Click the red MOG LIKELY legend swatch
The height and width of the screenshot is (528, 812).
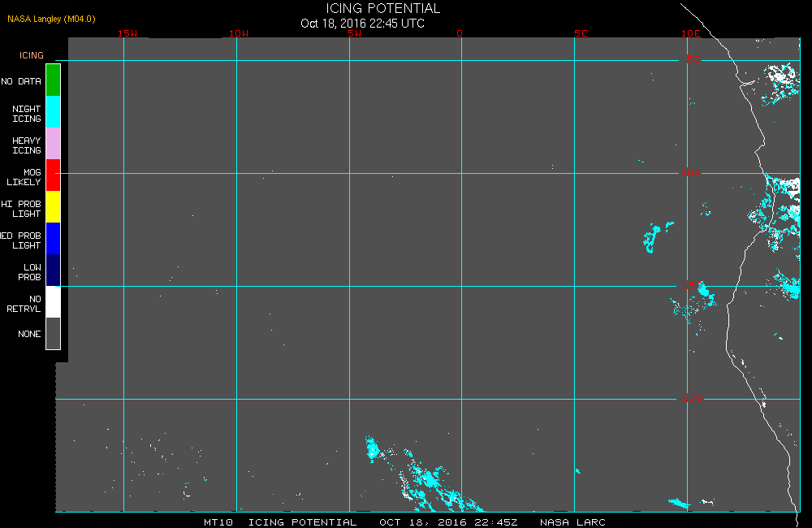click(54, 175)
